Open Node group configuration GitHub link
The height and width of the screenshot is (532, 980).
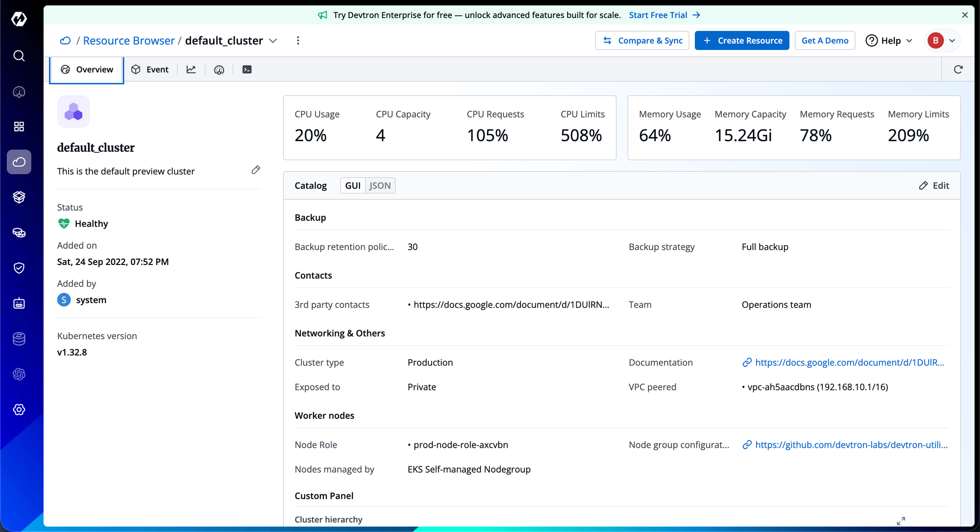point(851,445)
